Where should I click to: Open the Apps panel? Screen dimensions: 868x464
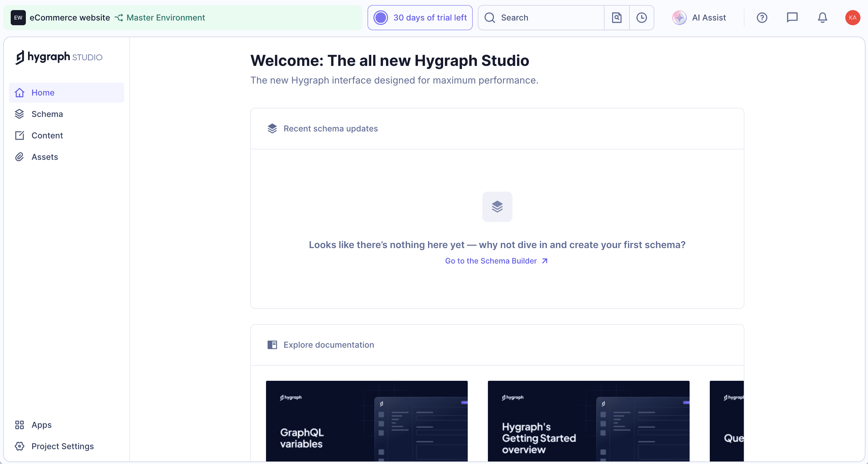coord(41,425)
